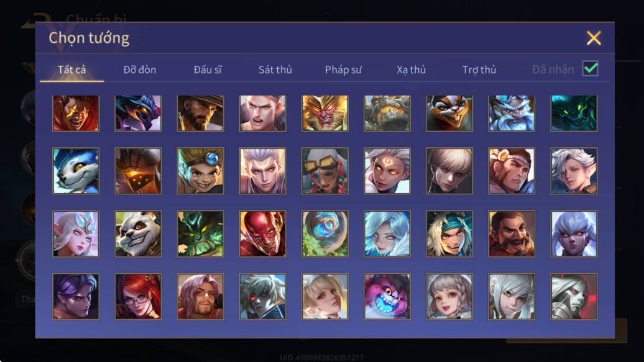
Task: Select the rock golem hero portrait
Action: 387,113
